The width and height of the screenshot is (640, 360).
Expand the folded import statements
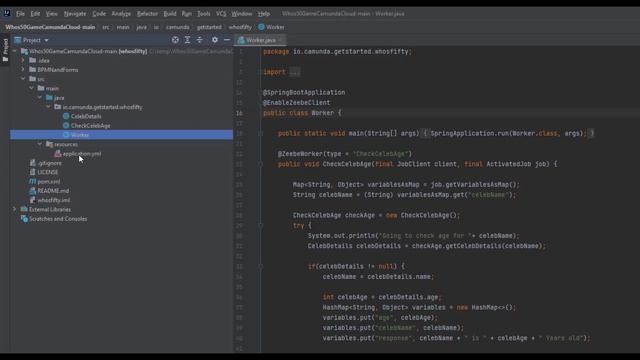(x=295, y=72)
